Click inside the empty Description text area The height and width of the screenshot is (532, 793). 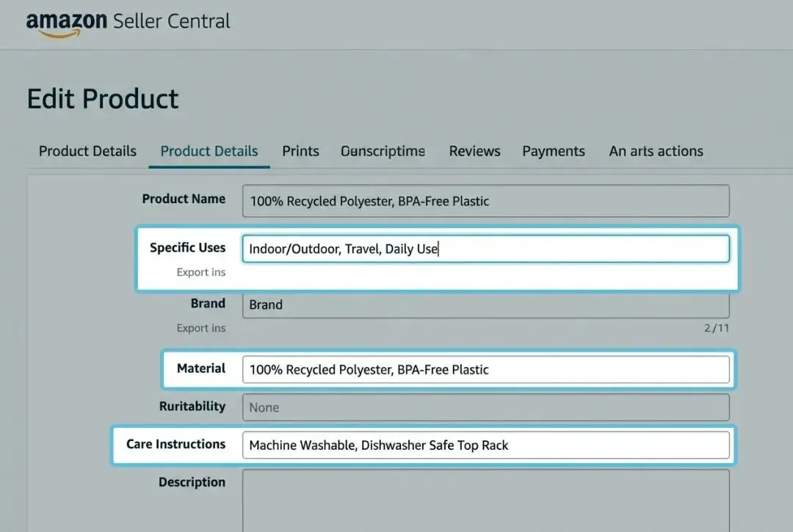[485, 499]
